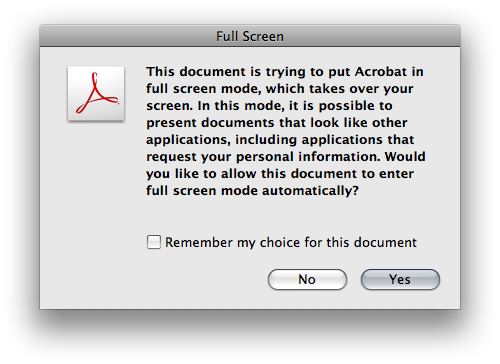Click the 'full screen mode automatically?' line

(252, 191)
